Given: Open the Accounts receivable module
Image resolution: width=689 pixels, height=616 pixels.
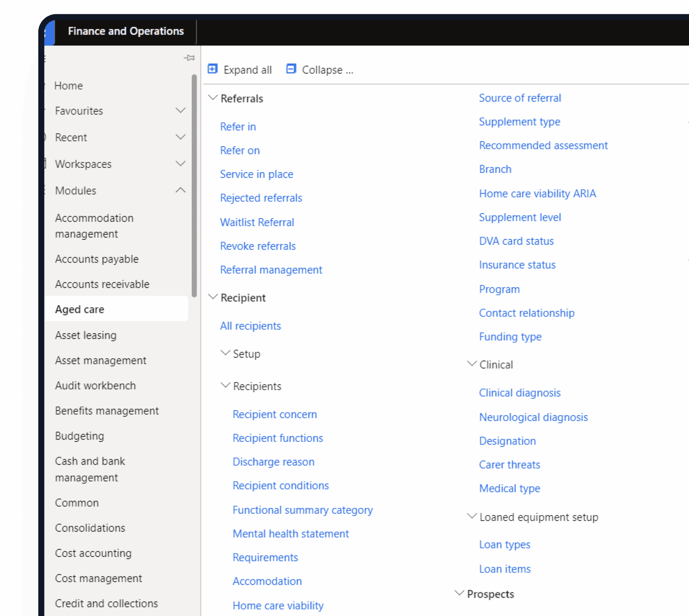Looking at the screenshot, I should 102,284.
